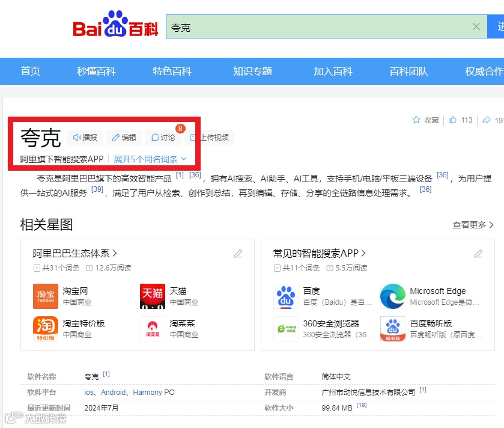Viewport: 504px width, 428px height.
Task: Click the 播报 audio playback icon
Action: (x=85, y=138)
